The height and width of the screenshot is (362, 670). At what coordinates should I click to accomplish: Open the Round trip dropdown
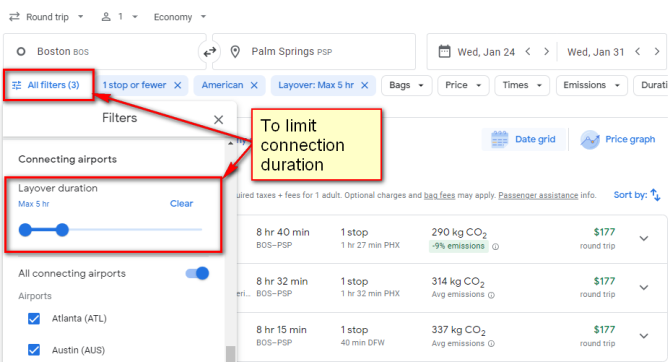click(46, 17)
